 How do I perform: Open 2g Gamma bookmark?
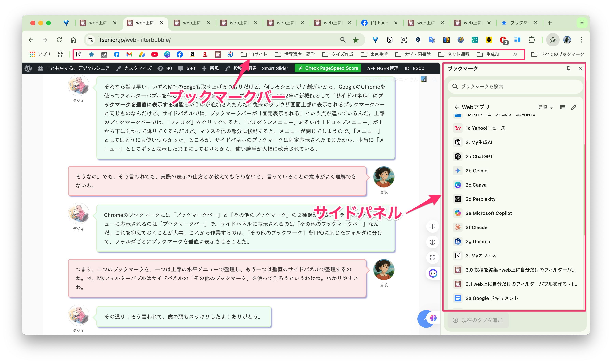click(515, 242)
